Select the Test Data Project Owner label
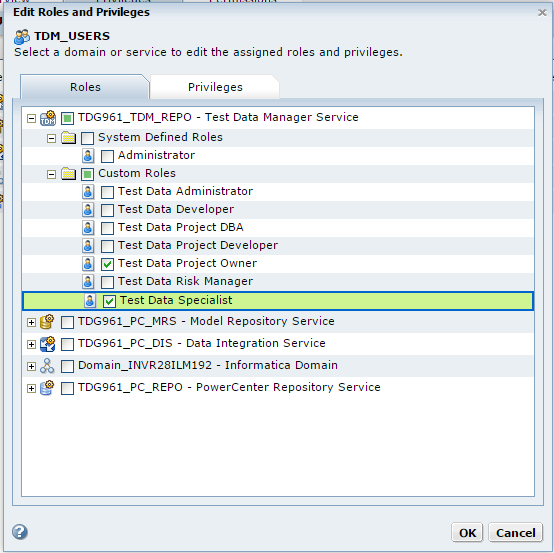Viewport: 554px width, 553px height. pos(187,263)
